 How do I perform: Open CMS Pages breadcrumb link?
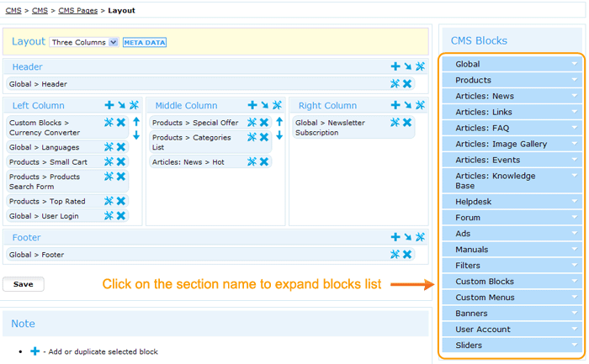[77, 10]
